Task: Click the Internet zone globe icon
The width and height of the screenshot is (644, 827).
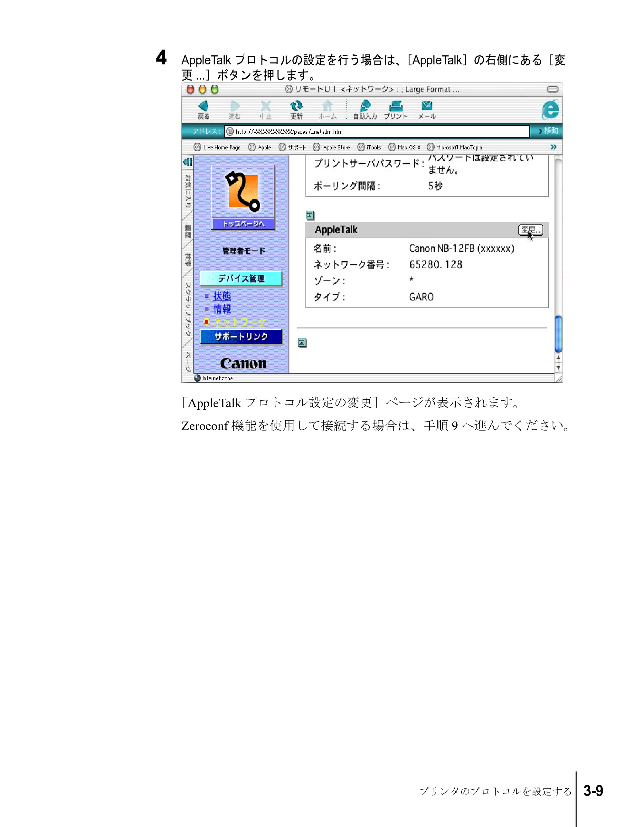Action: click(197, 378)
